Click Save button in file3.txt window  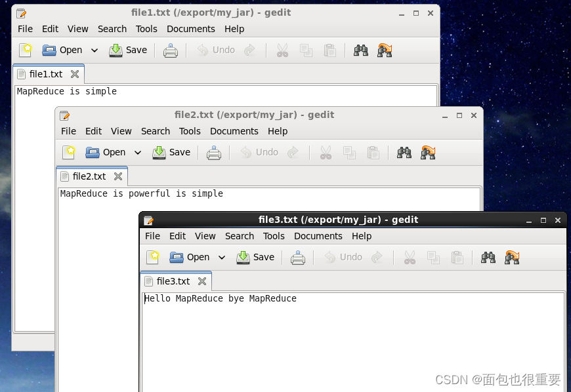255,258
